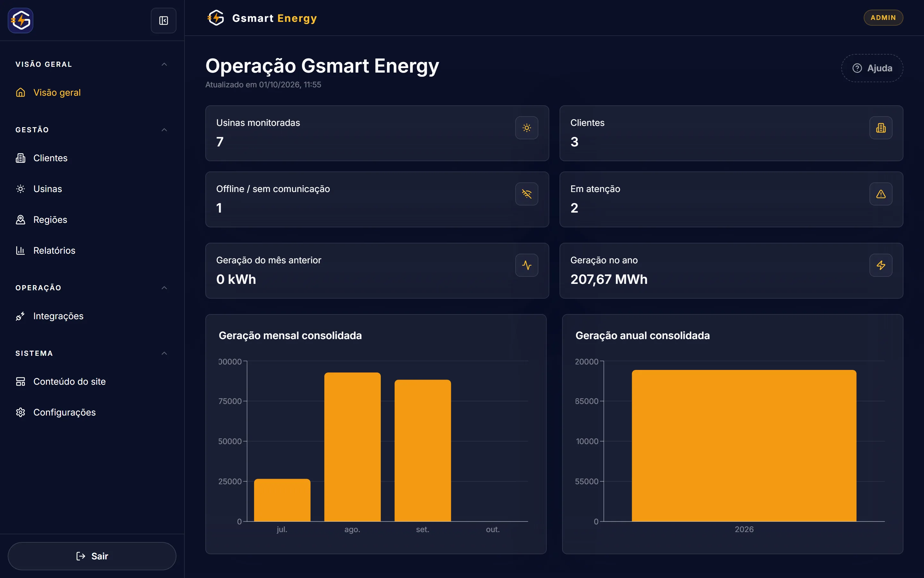Click the 207,67 MWh value
Viewport: 924px width, 578px height.
point(609,279)
